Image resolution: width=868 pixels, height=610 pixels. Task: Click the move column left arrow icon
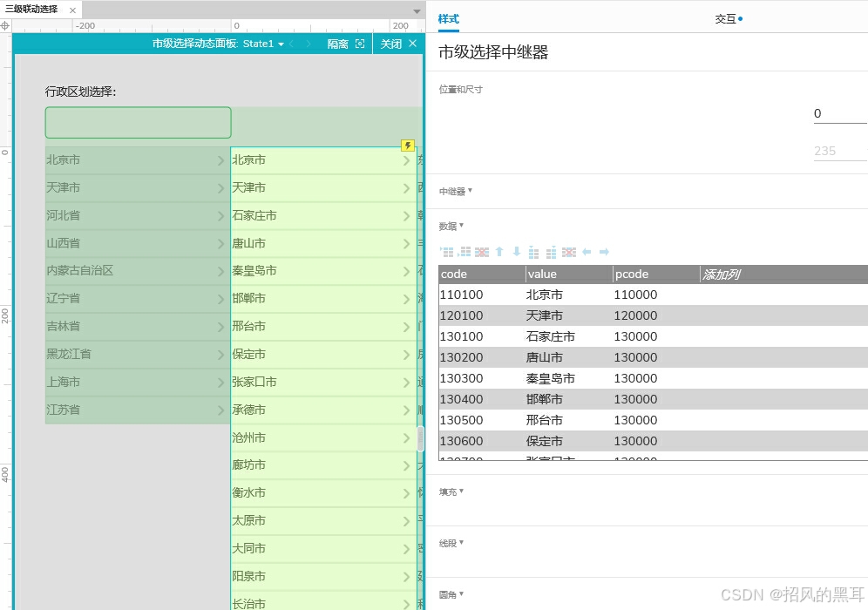pos(587,252)
